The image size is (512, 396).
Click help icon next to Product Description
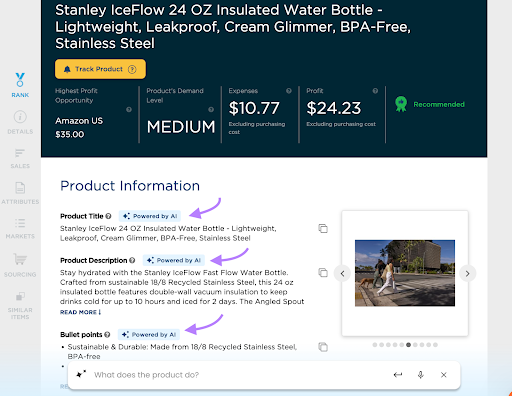pyautogui.click(x=132, y=260)
